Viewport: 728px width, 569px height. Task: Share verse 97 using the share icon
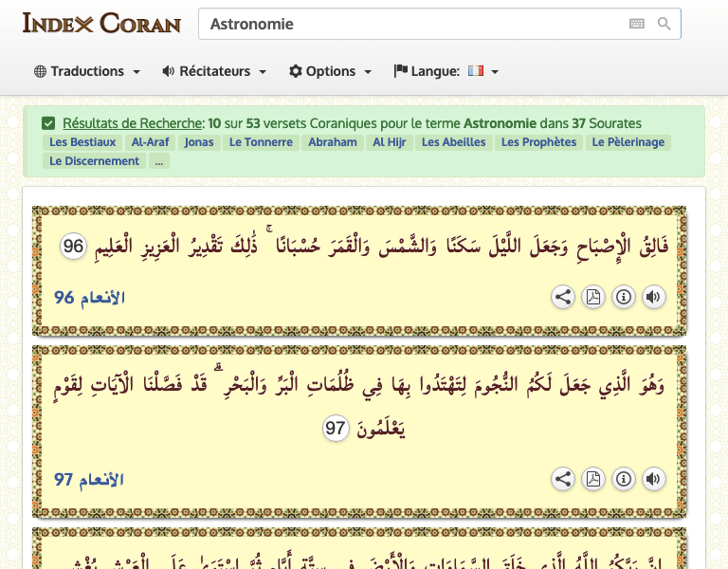[563, 479]
